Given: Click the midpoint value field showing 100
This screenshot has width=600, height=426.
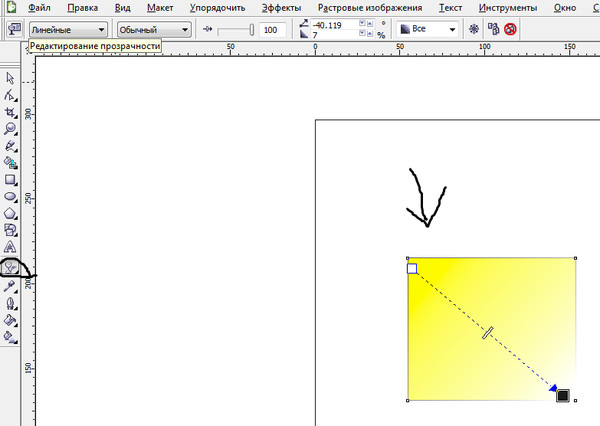Looking at the screenshot, I should (272, 30).
